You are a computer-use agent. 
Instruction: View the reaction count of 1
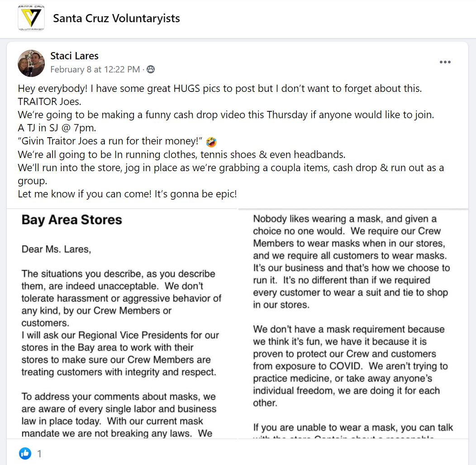coord(39,453)
